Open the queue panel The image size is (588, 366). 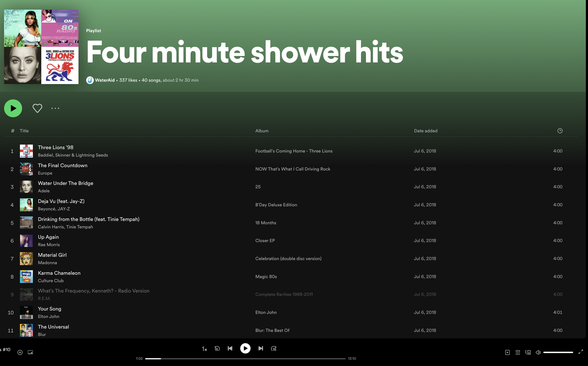click(518, 352)
